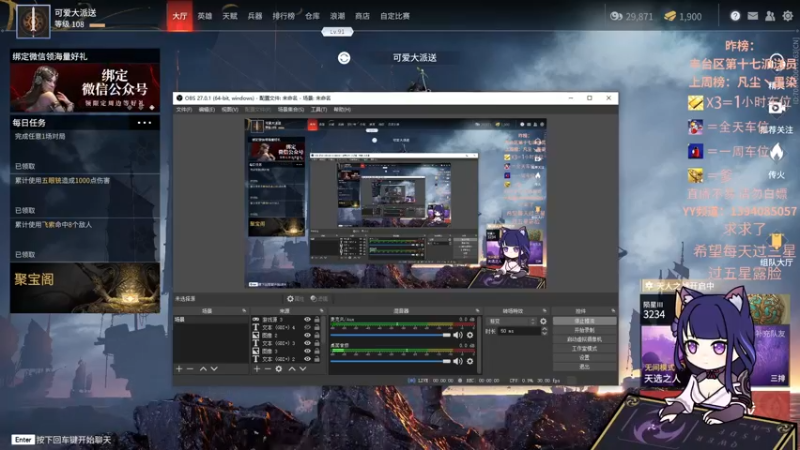Pop out the 场景 dock panel
This screenshot has width=800, height=450.
pos(244,311)
